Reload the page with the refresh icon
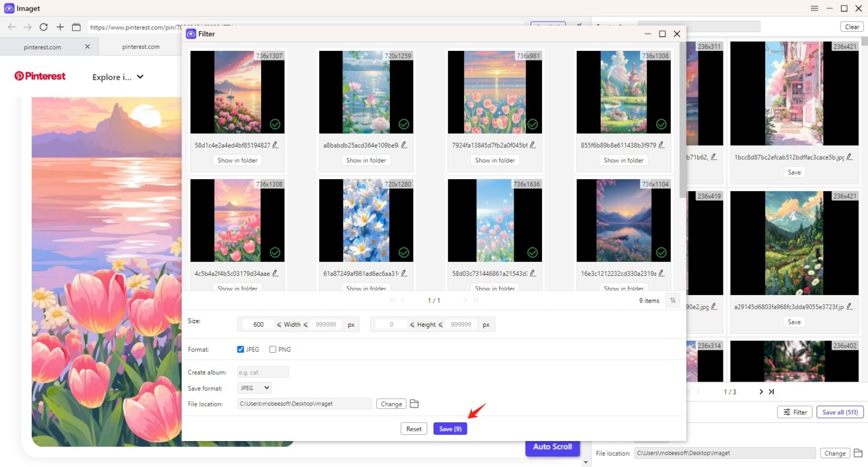 pyautogui.click(x=44, y=27)
